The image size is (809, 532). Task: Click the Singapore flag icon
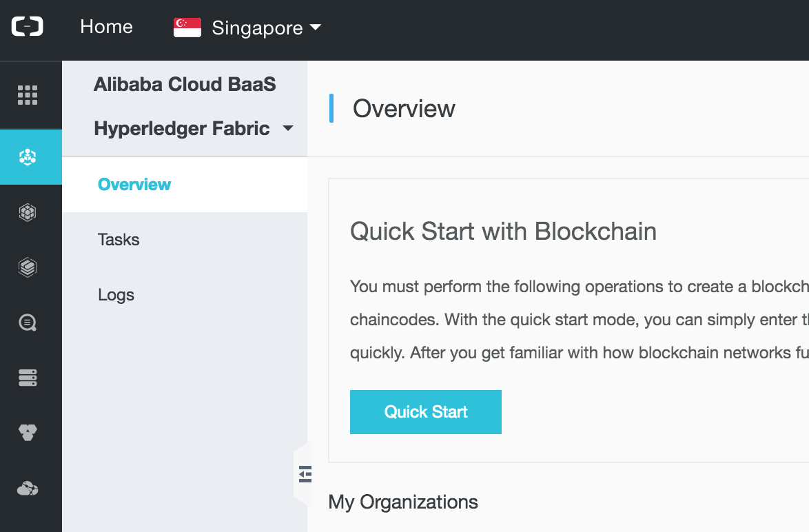[x=187, y=28]
